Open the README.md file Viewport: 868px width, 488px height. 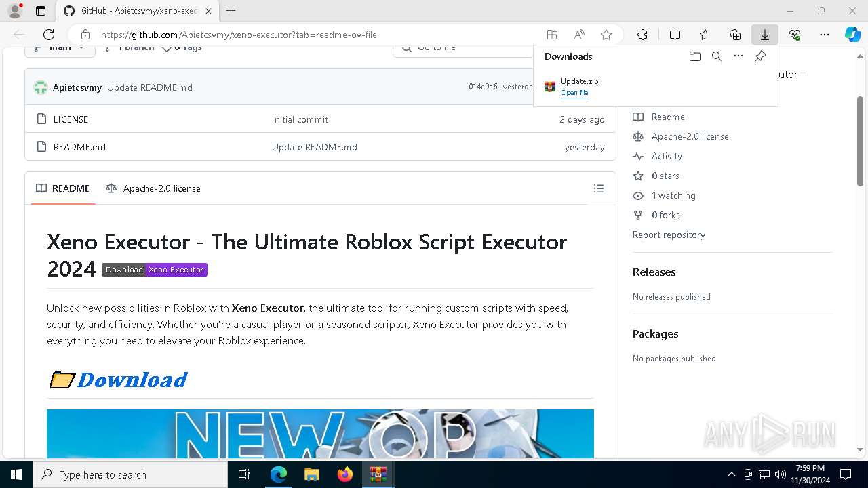(79, 147)
